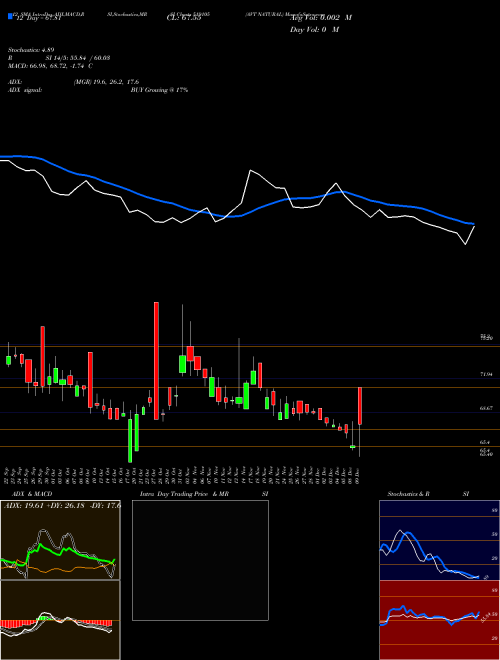This screenshot has height=660, width=500.
Task: Click the '(MGR) 19.6, 26.2, 17.6' values
Action: coord(106,82)
